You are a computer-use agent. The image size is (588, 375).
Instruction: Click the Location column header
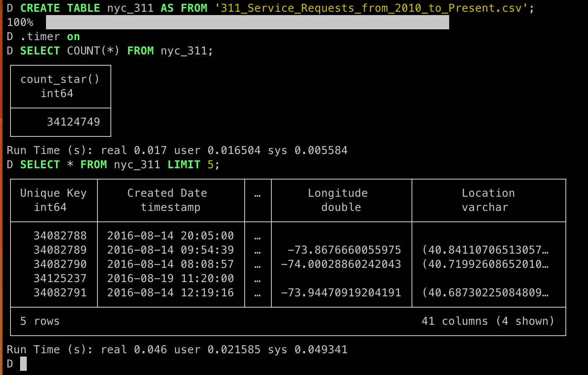[x=488, y=193]
